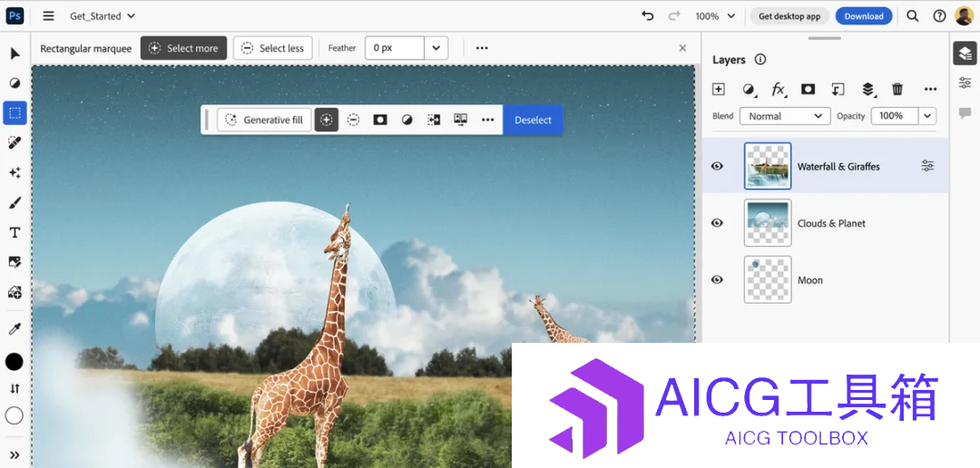Select the generative sparkle tool

pyautogui.click(x=15, y=172)
